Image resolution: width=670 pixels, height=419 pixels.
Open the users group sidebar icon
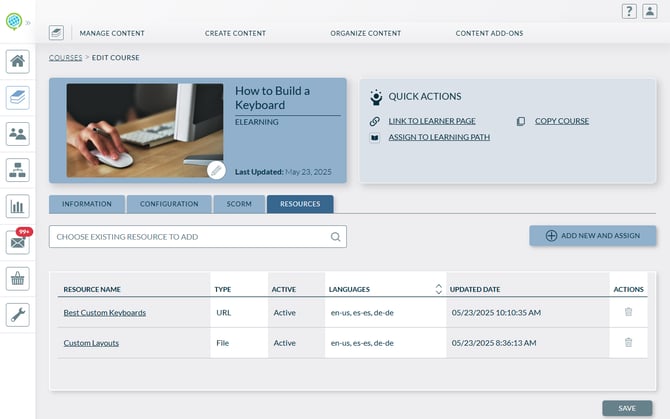click(x=17, y=133)
